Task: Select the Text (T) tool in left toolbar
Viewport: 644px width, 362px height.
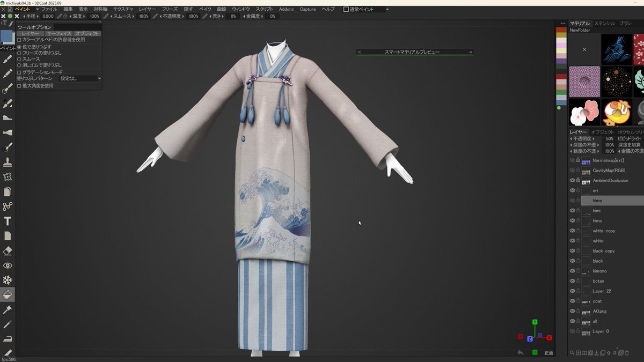Action: point(8,221)
